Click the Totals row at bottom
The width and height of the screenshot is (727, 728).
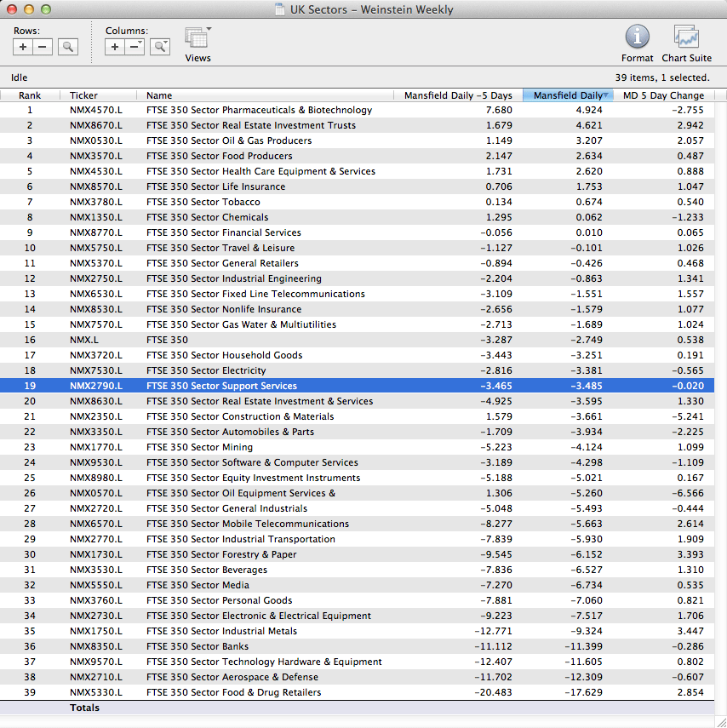tap(85, 708)
